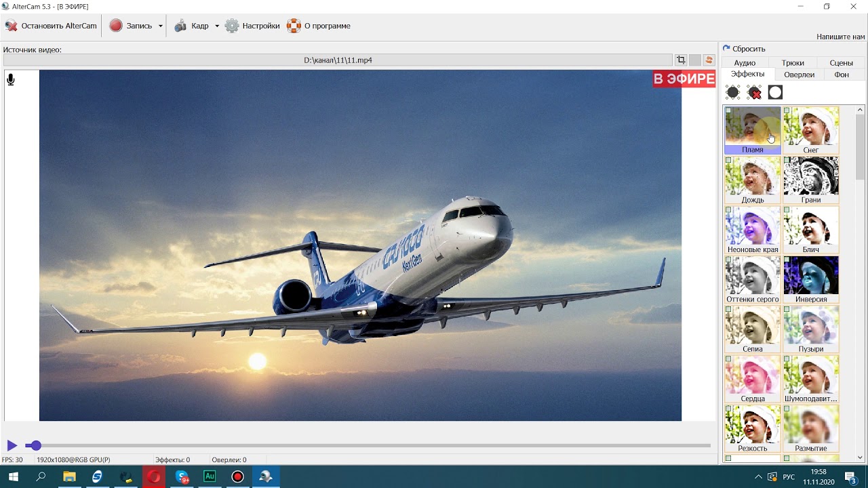The height and width of the screenshot is (488, 868).
Task: Open the red-dot recorder app in taskbar
Action: (x=237, y=476)
